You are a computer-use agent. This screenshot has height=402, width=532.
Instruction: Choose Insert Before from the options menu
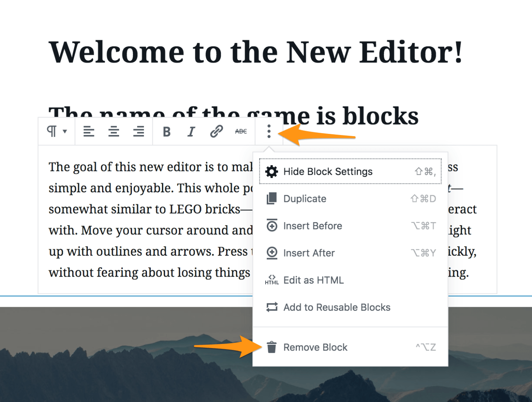(x=313, y=226)
